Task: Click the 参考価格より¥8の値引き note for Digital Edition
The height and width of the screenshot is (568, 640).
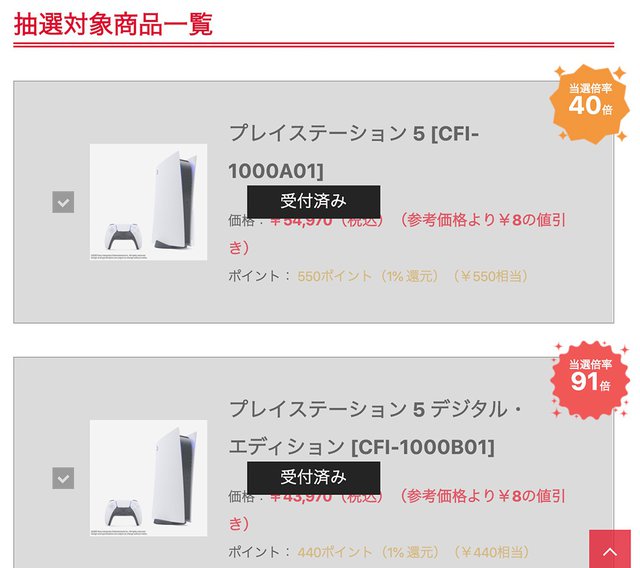Action: 480,496
